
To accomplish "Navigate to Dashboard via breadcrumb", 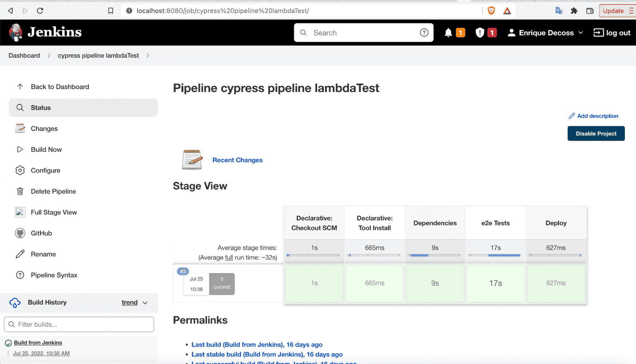I will coord(24,56).
